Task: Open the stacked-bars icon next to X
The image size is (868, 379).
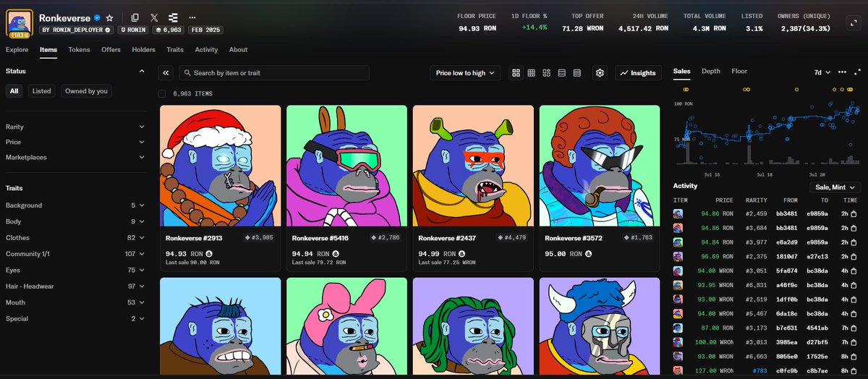Action: [x=173, y=17]
